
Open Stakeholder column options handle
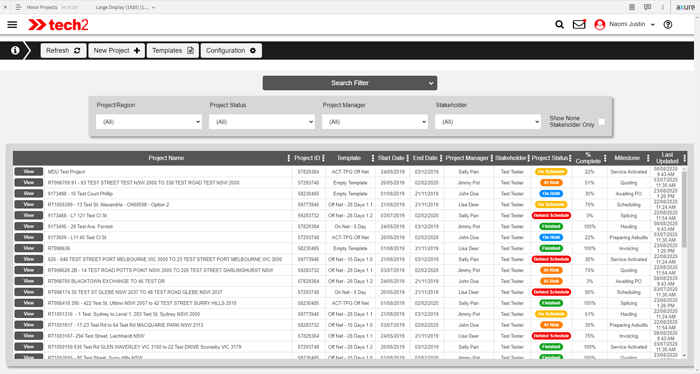(529, 158)
